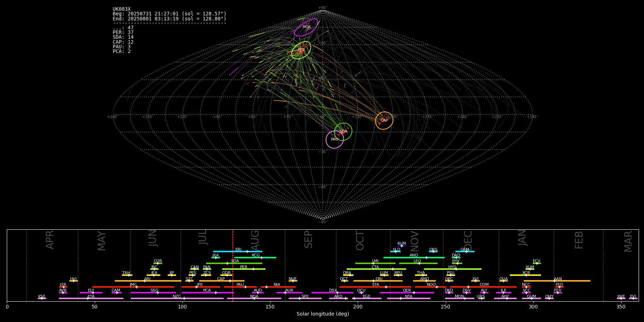Select the PER radiant circle on the sky map
Image resolution: width=644 pixels, height=322 pixels.
(x=301, y=50)
